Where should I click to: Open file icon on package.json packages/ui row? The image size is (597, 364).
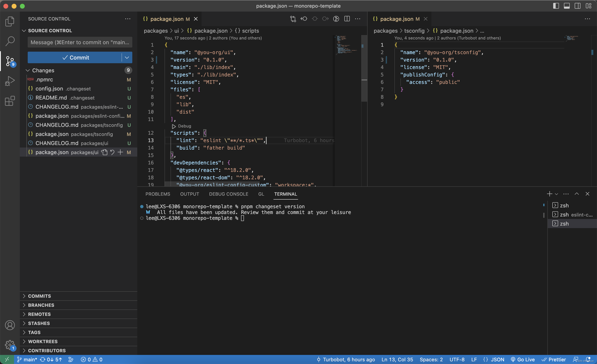coord(104,152)
